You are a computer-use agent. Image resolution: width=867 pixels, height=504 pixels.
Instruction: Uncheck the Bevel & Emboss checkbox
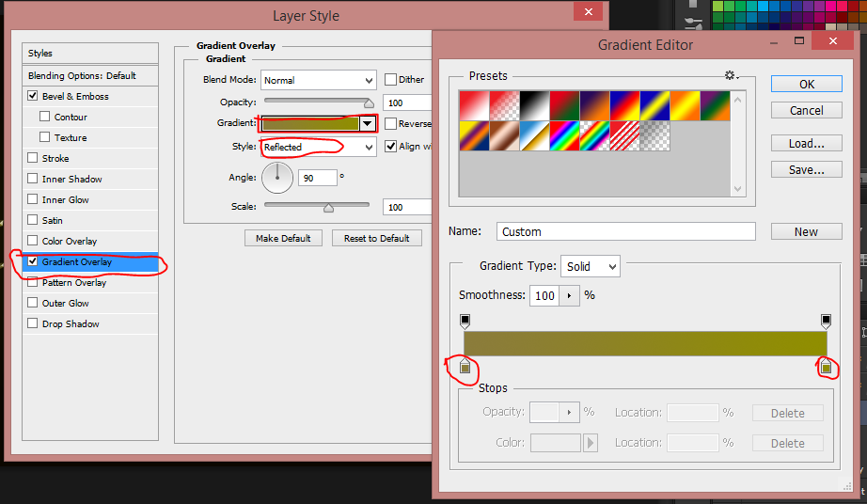pos(33,96)
